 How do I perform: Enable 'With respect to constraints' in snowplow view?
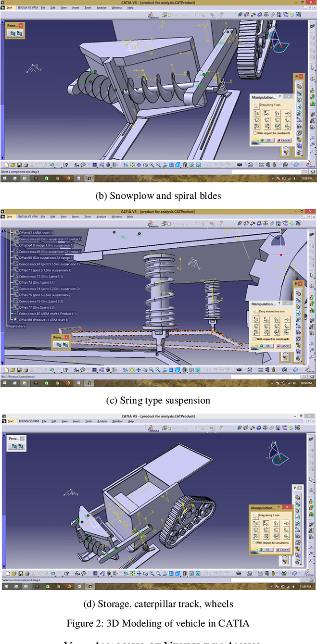tap(254, 133)
